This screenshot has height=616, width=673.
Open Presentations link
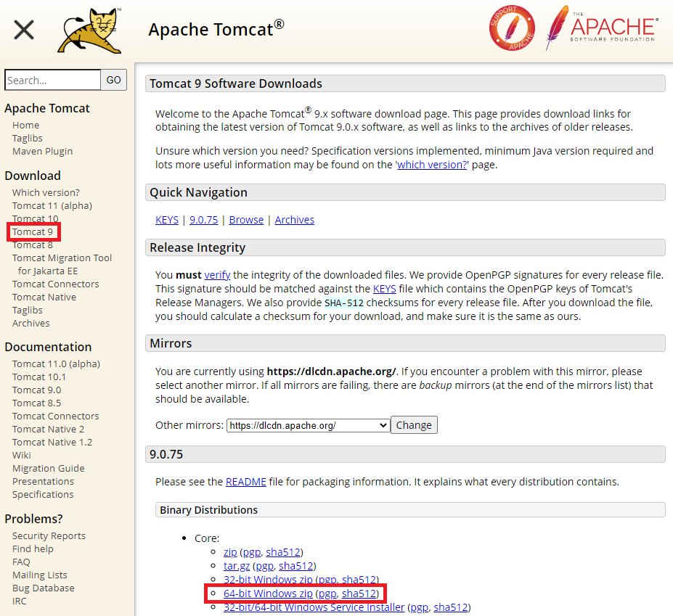[43, 481]
